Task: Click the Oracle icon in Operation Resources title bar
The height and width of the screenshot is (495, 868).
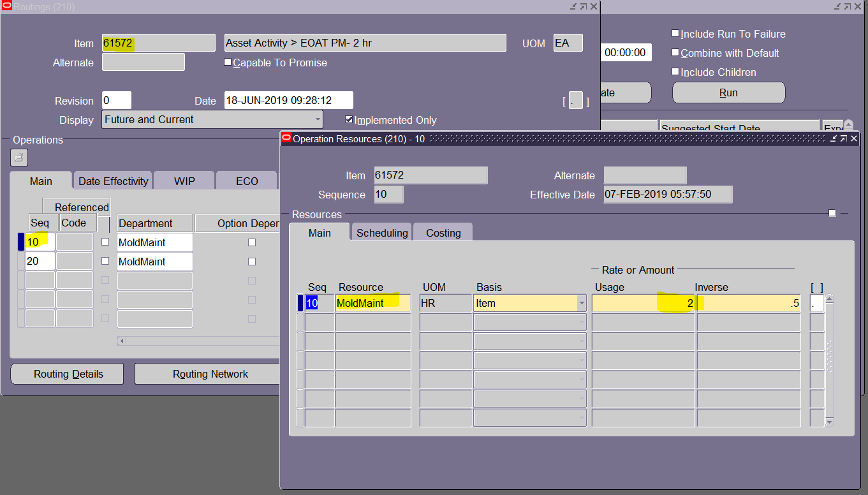Action: (x=286, y=138)
